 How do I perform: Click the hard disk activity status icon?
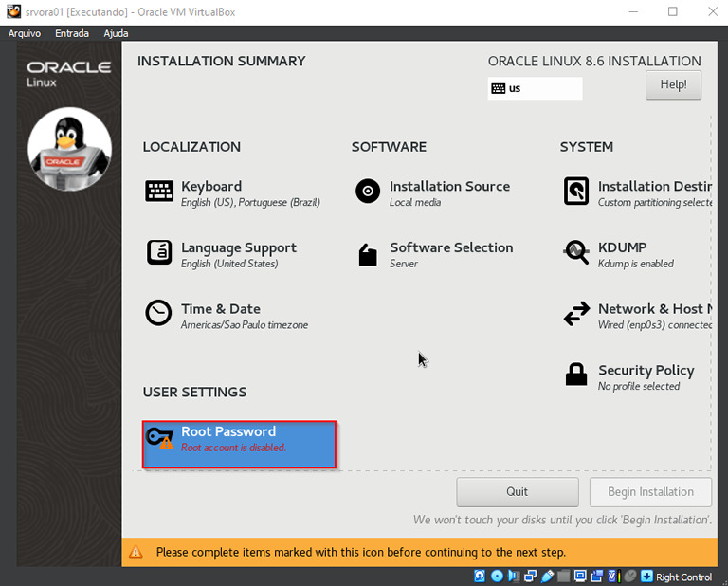[480, 577]
